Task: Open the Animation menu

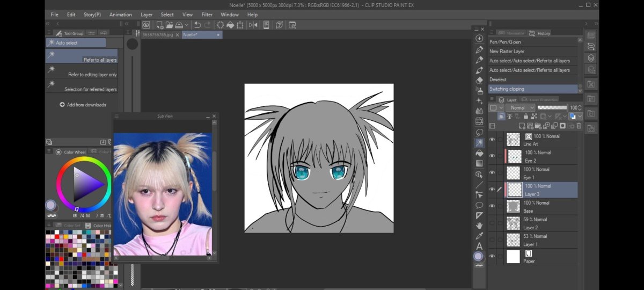Action: tap(120, 15)
